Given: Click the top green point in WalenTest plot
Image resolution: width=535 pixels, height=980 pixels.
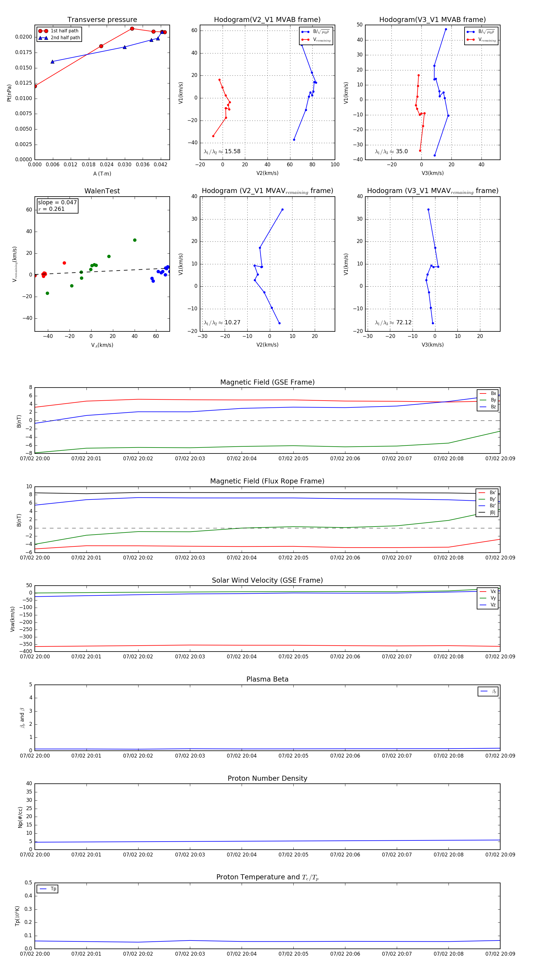Looking at the screenshot, I should pos(135,240).
